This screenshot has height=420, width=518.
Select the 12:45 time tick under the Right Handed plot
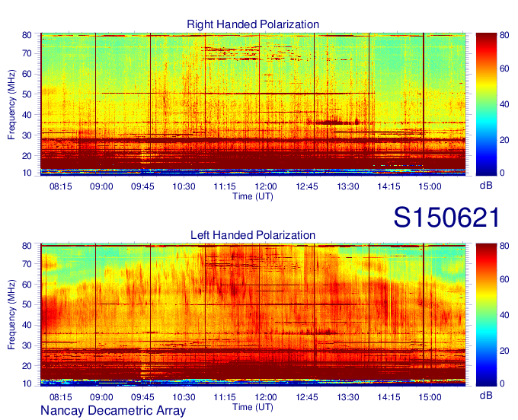(x=307, y=186)
